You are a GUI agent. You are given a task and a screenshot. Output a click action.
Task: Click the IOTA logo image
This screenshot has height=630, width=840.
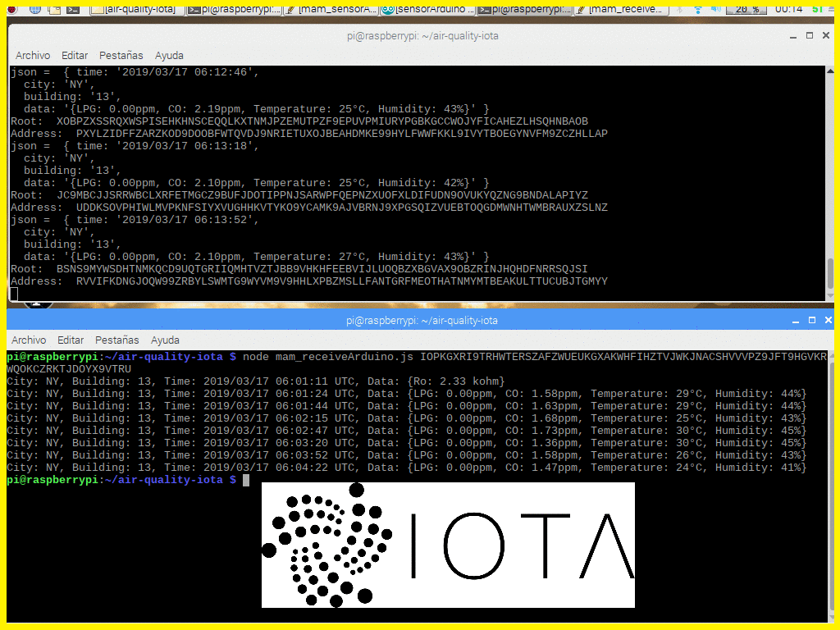tap(448, 545)
